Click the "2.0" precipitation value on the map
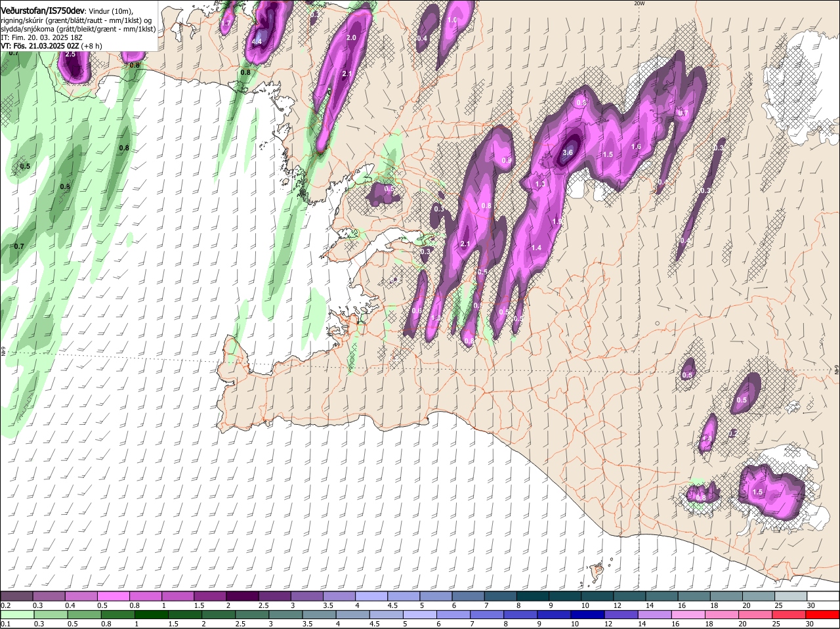This screenshot has height=629, width=840. [351, 38]
